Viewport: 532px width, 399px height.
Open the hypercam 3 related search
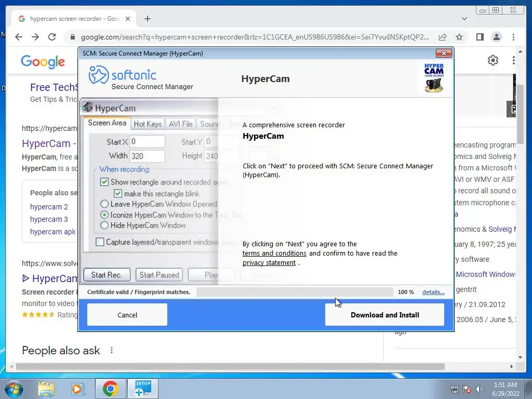49,219
